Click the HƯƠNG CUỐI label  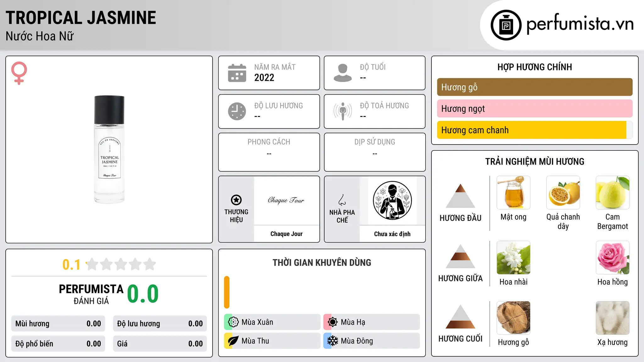460,338
